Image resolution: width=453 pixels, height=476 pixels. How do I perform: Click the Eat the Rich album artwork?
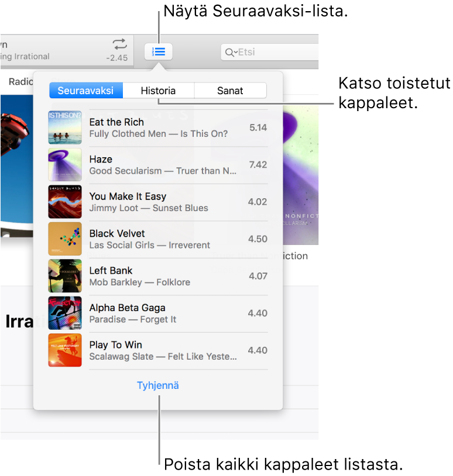(x=65, y=127)
